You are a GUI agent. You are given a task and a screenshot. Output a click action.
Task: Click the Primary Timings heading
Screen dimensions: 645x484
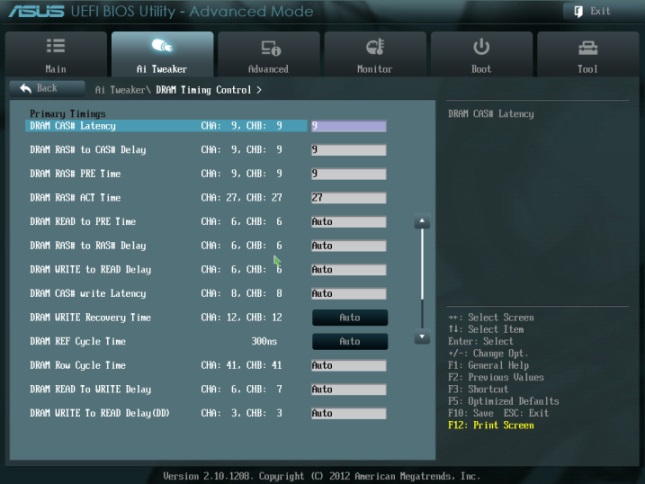67,113
